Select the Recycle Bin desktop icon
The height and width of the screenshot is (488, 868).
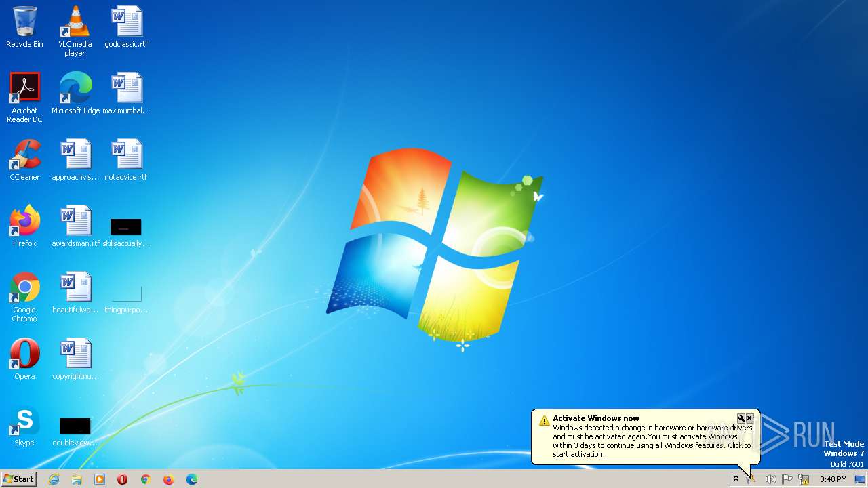coord(24,27)
